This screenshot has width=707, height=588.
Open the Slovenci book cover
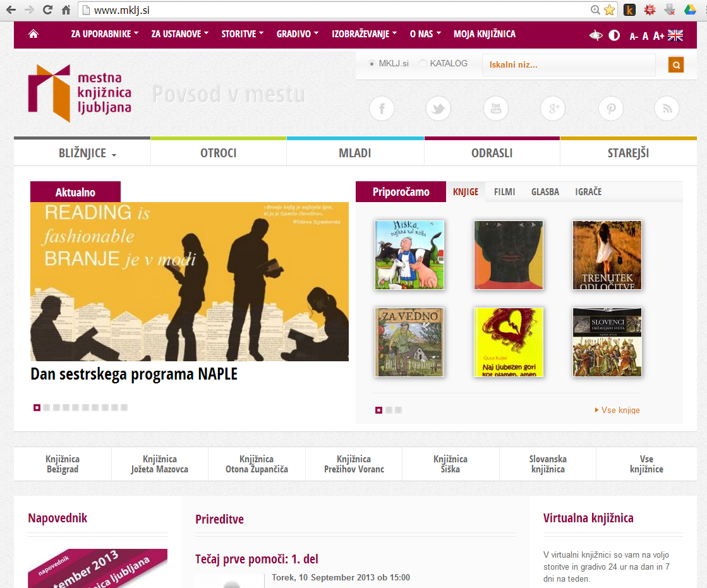click(607, 342)
